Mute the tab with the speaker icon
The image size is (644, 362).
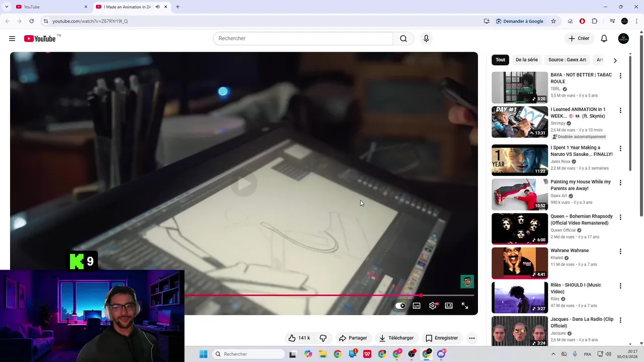point(157,7)
